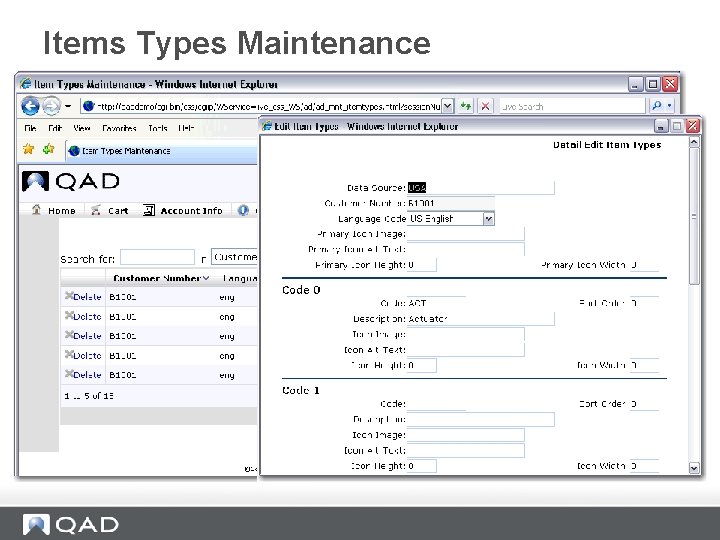This screenshot has height=540, width=720.
Task: Click the Code 1 Description field
Action: click(481, 419)
